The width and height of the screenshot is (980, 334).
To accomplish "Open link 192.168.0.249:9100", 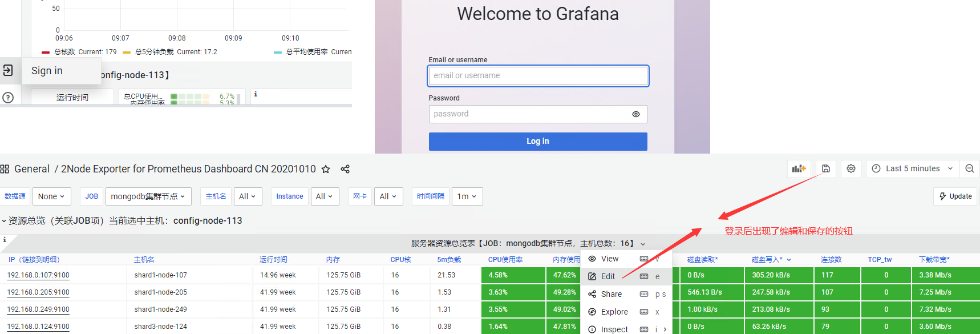I will tap(38, 309).
